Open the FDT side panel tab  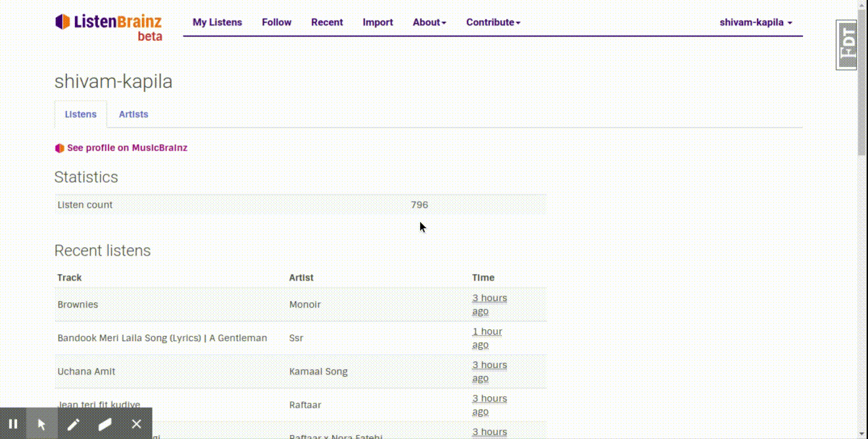pos(847,45)
